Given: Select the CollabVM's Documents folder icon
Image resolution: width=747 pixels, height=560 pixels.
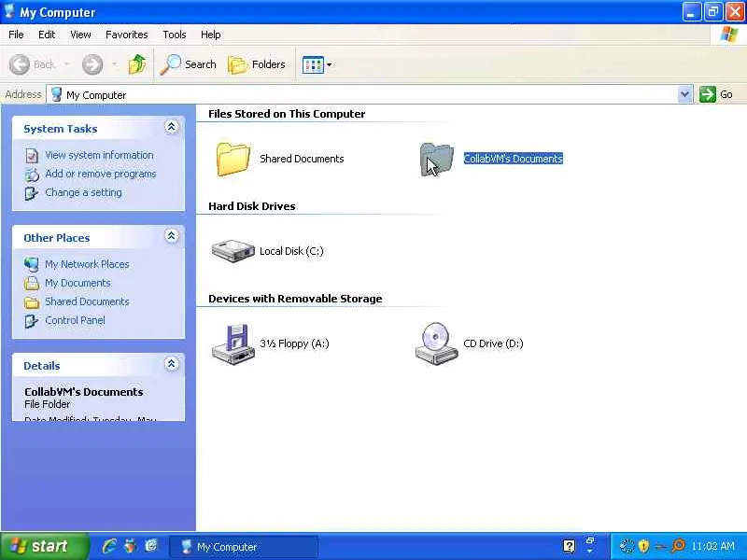Looking at the screenshot, I should [x=436, y=159].
